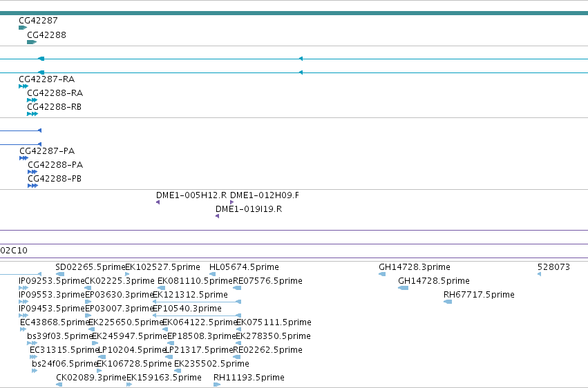Click EST EK102527.5prime label

162,267
